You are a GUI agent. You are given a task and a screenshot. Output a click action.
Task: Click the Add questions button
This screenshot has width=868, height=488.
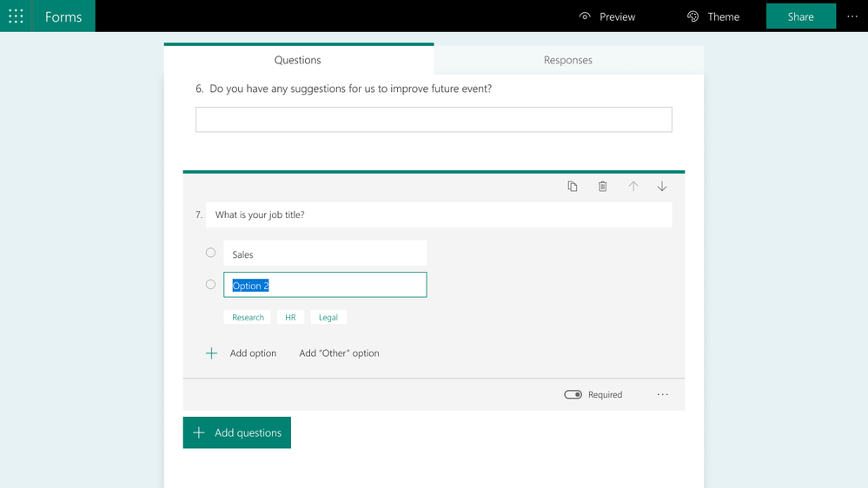tap(237, 432)
